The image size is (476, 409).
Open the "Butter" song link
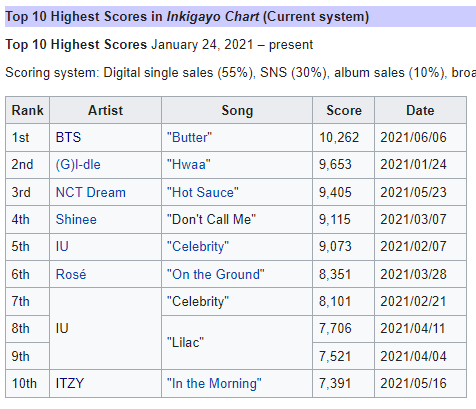click(x=189, y=137)
